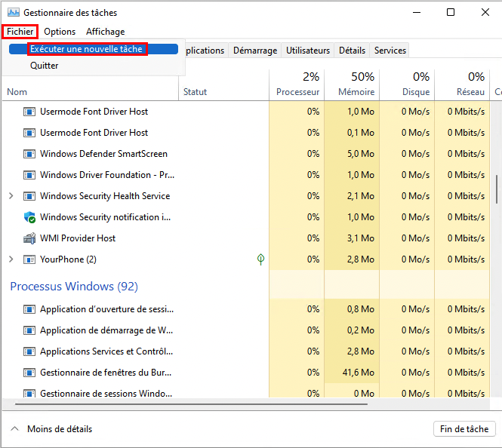
Task: Select the WMI Provider Host row
Action: click(x=246, y=238)
